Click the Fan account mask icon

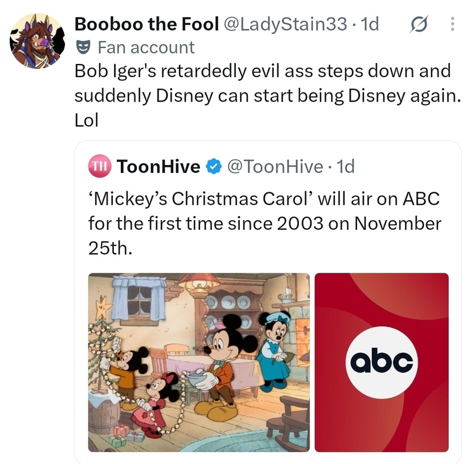(83, 48)
